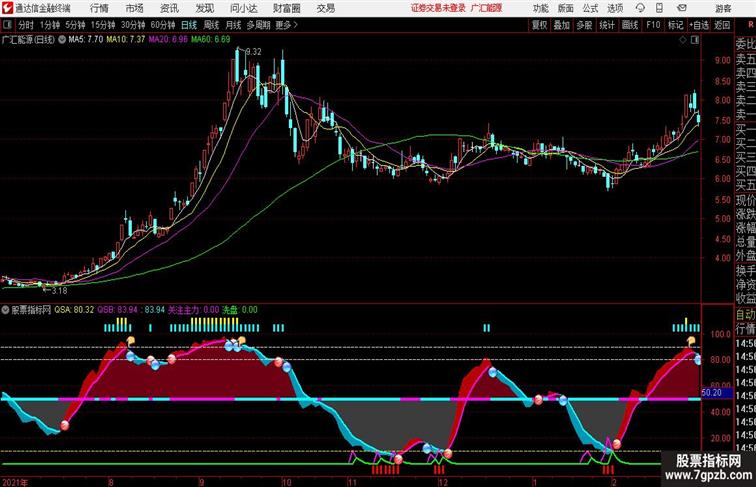This screenshot has width=756, height=487.
Task: Select the 周线 weekly period
Action: pos(211,25)
